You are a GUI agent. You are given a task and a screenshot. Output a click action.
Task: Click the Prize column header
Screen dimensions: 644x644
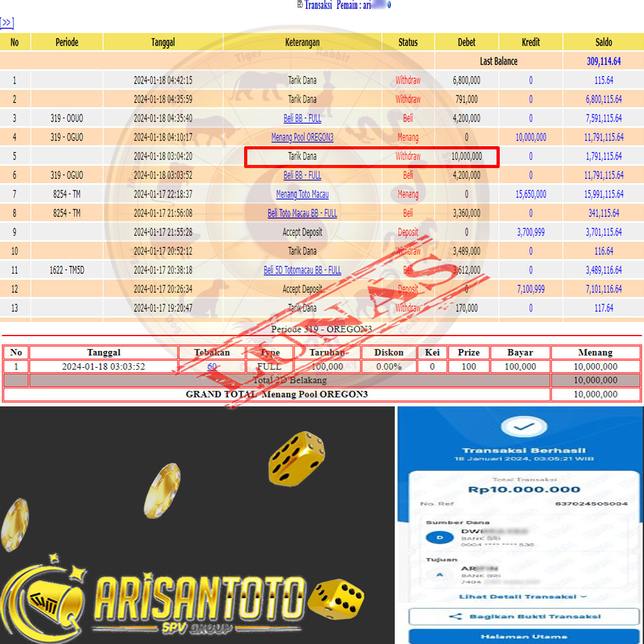click(469, 352)
